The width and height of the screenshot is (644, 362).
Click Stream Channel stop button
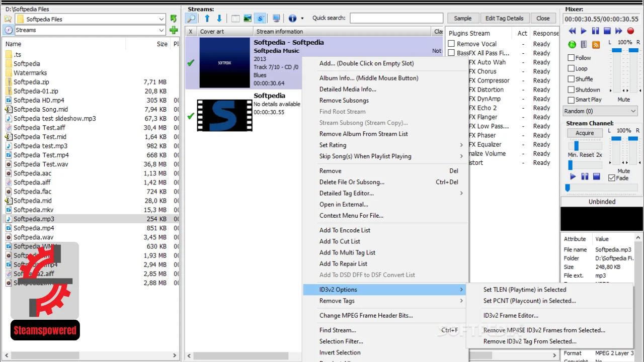pyautogui.click(x=596, y=176)
